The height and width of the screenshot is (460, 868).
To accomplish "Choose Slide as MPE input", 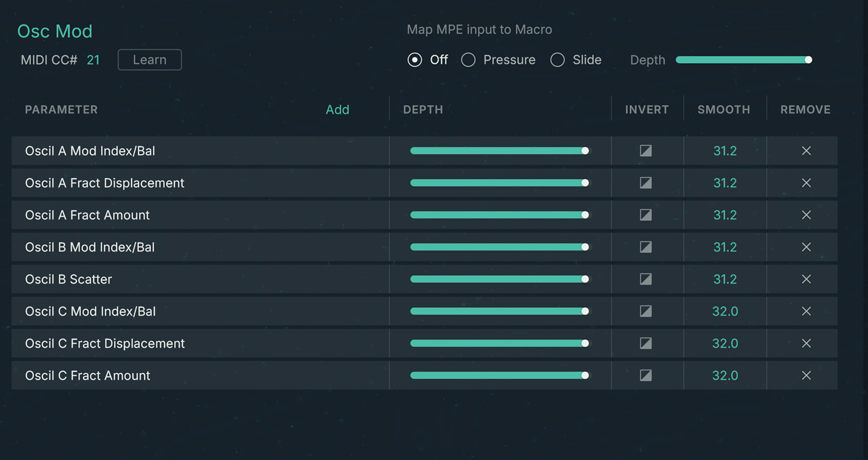I will coord(558,60).
